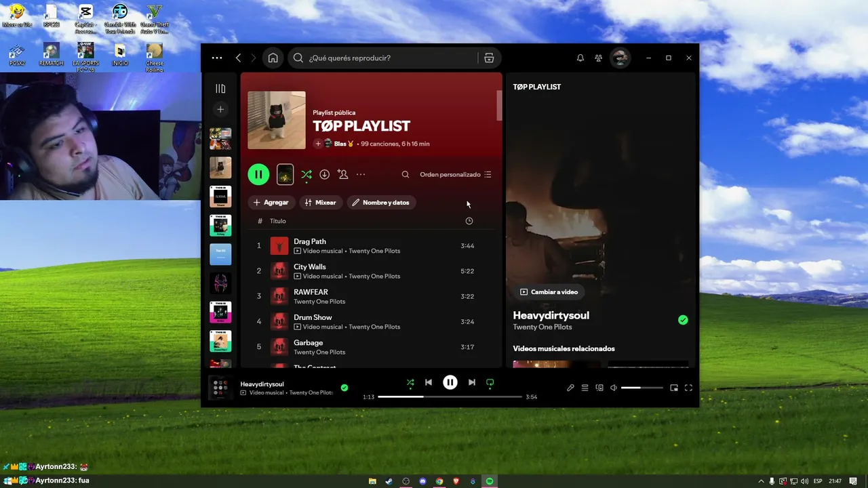Screen dimensions: 868x488
Task: Click the animated preview tile beside play button
Action: tap(285, 174)
